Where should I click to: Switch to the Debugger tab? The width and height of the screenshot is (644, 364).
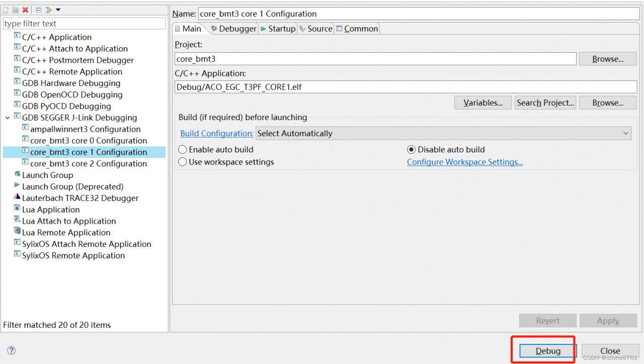point(233,29)
